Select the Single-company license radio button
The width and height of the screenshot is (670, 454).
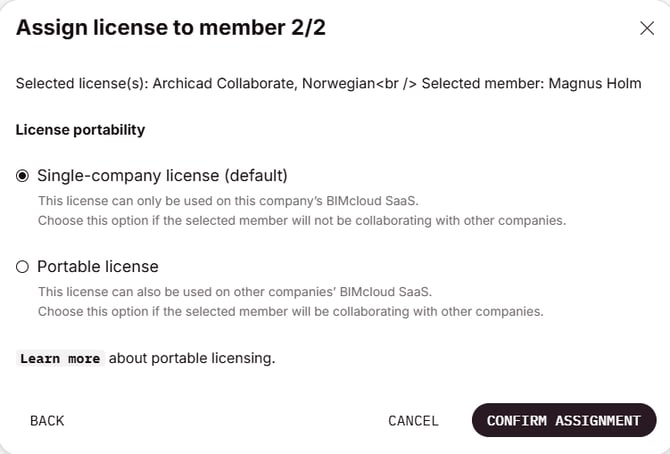click(x=23, y=176)
